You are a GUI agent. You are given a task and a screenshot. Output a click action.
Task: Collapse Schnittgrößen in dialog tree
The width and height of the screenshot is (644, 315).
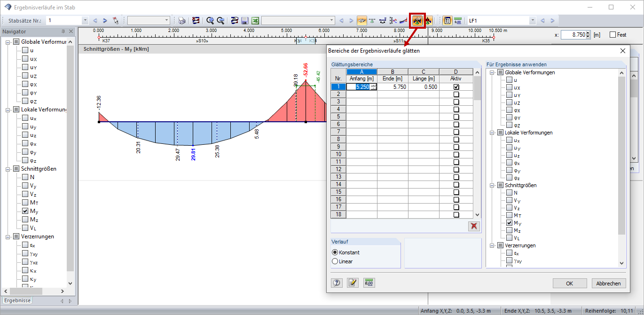point(492,185)
